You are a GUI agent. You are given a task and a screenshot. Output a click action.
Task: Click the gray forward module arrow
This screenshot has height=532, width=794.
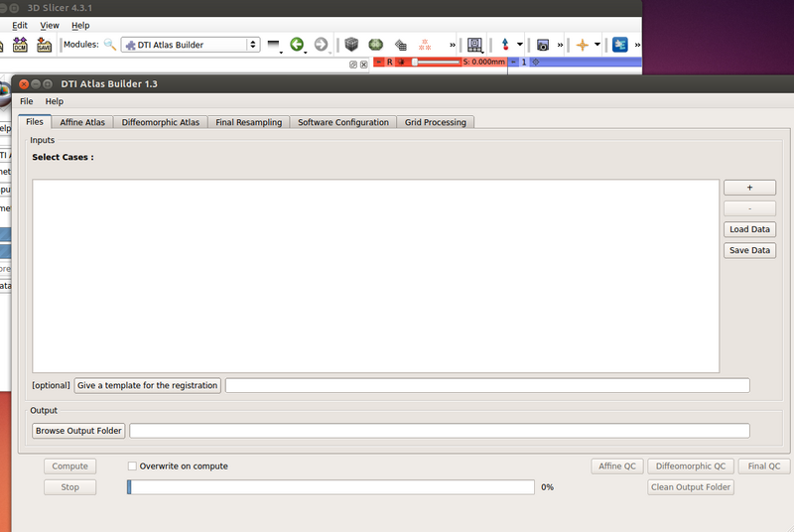321,45
